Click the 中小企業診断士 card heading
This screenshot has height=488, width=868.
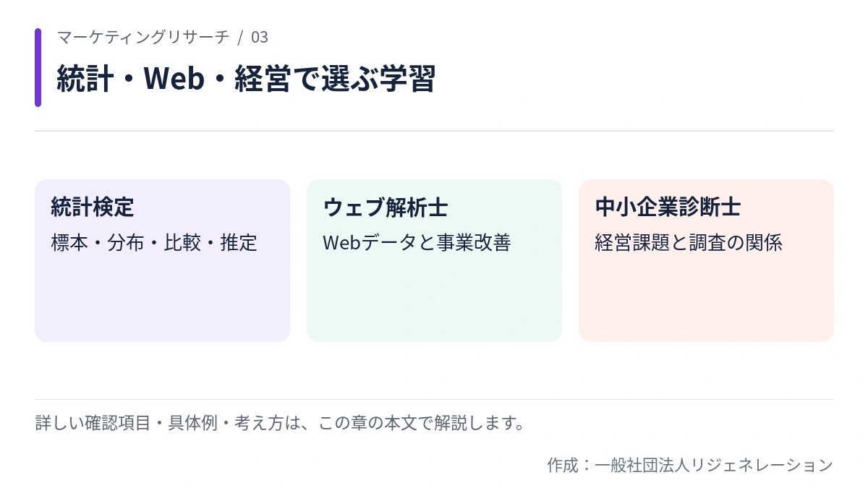pos(668,208)
